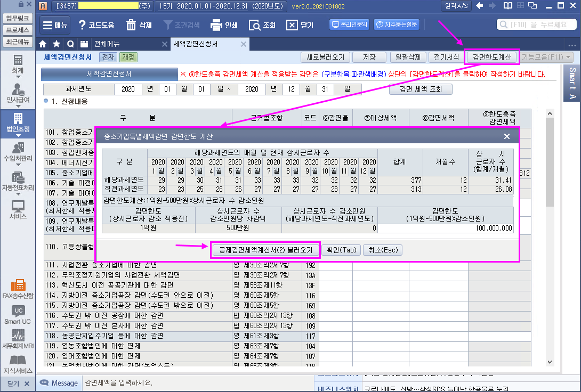
Task: Open 자동전표처리 automatic slip processing
Action: [18, 181]
